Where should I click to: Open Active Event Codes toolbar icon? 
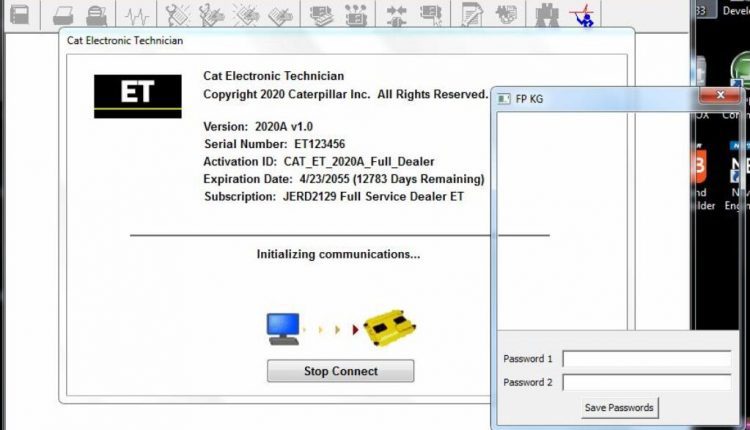click(246, 15)
